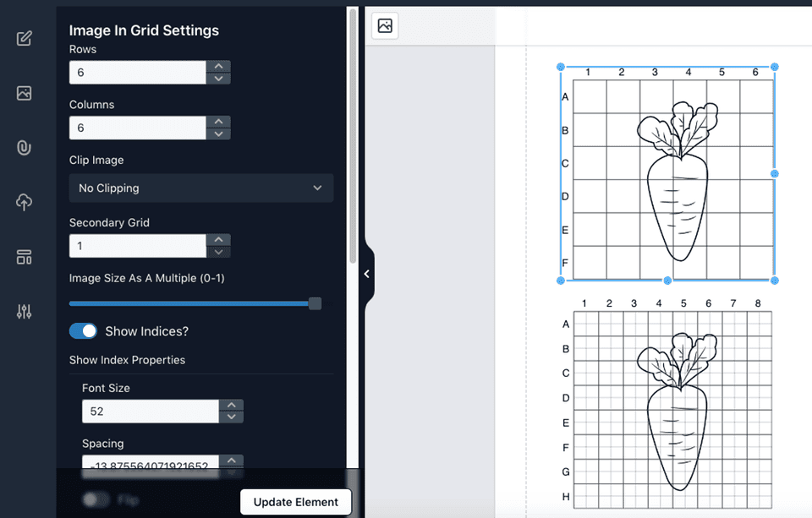The width and height of the screenshot is (812, 518).
Task: Click top-right selection handle of upper grid
Action: click(775, 67)
